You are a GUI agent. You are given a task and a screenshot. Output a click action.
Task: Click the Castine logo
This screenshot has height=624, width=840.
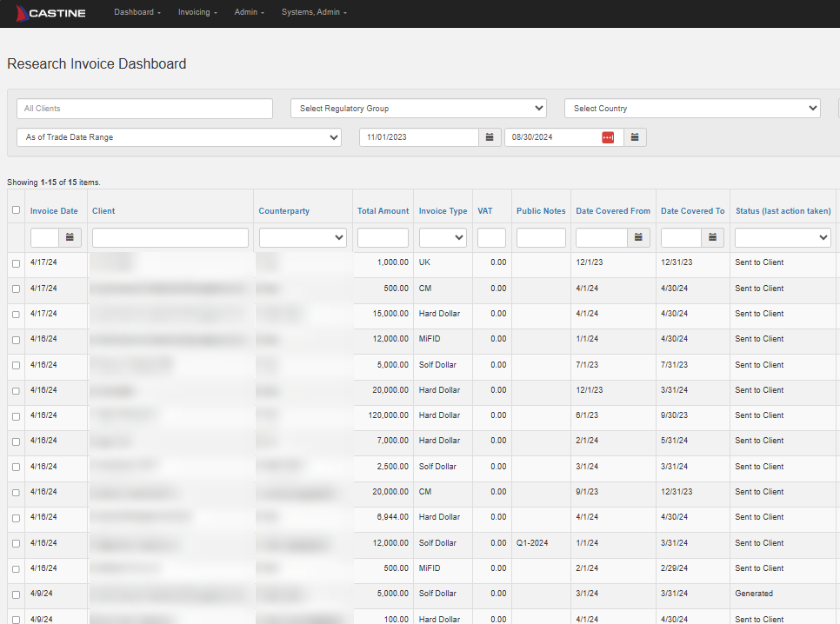tap(51, 13)
